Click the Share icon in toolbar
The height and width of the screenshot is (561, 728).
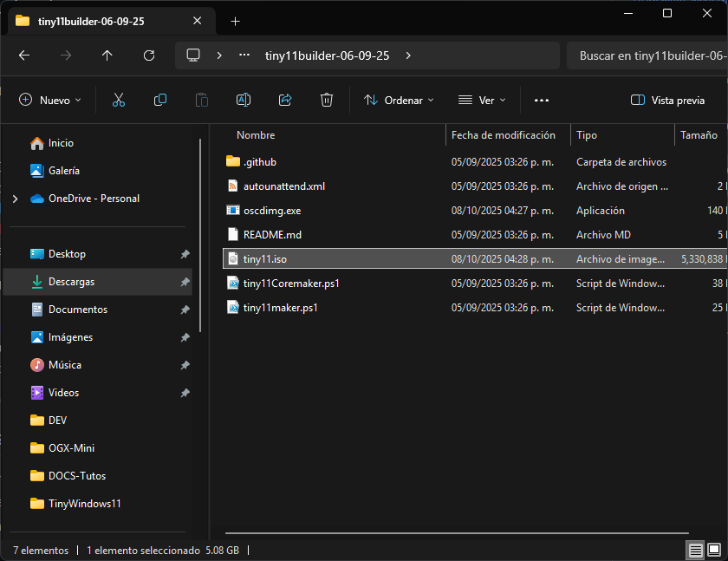click(x=285, y=101)
